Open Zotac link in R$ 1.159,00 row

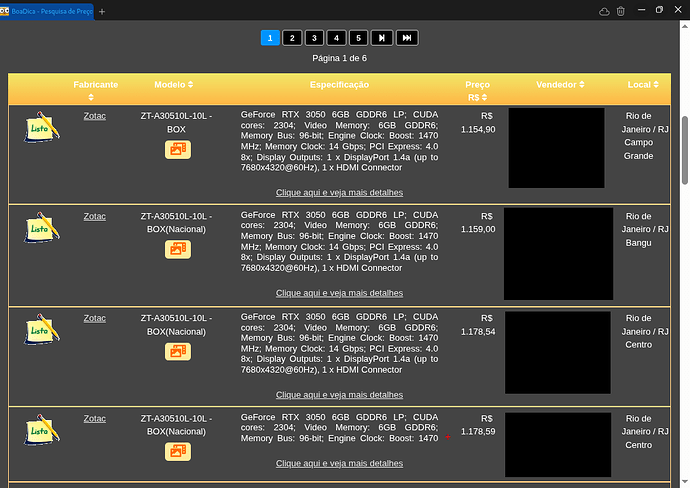pos(95,216)
